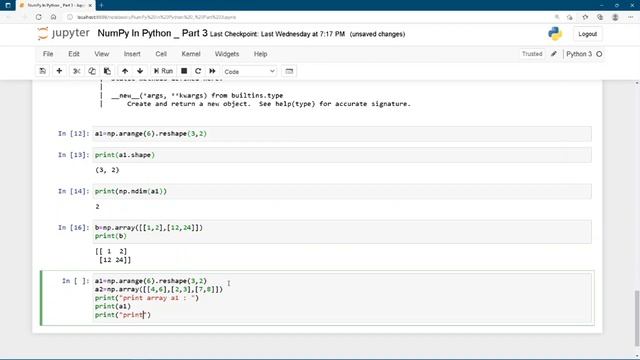
Task: Click the browser favorites star icon
Action: [585, 17]
